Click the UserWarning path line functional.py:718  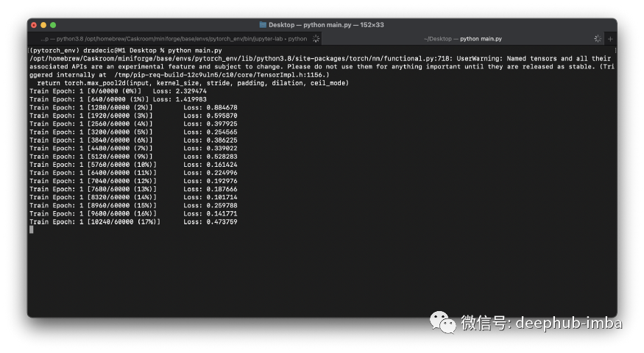(x=320, y=59)
